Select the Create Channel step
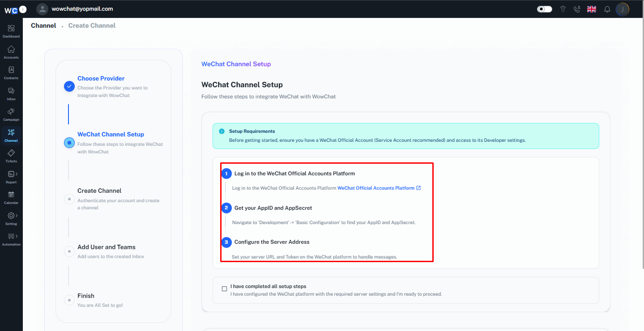This screenshot has height=331, width=644. [99, 191]
